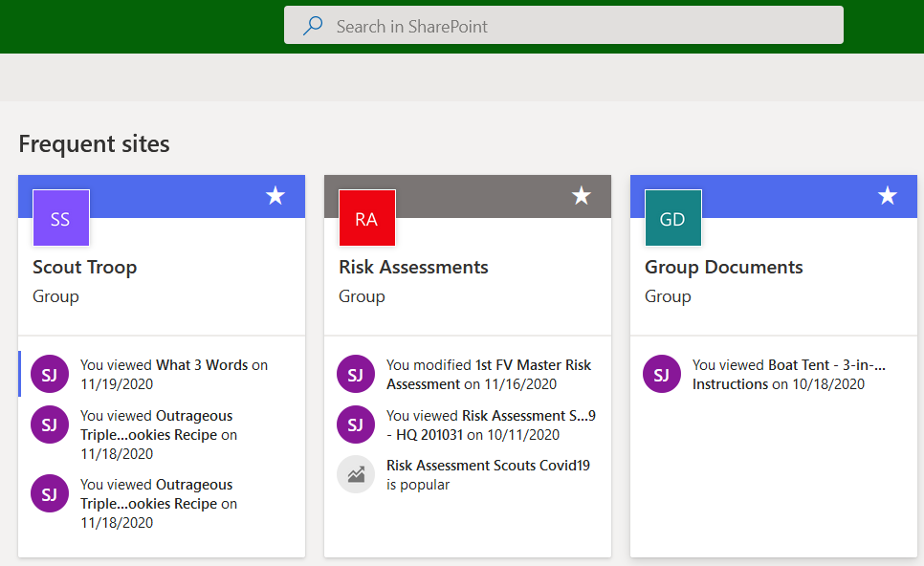Unfollow Scout Troop via its star
This screenshot has height=566, width=924.
(x=275, y=196)
